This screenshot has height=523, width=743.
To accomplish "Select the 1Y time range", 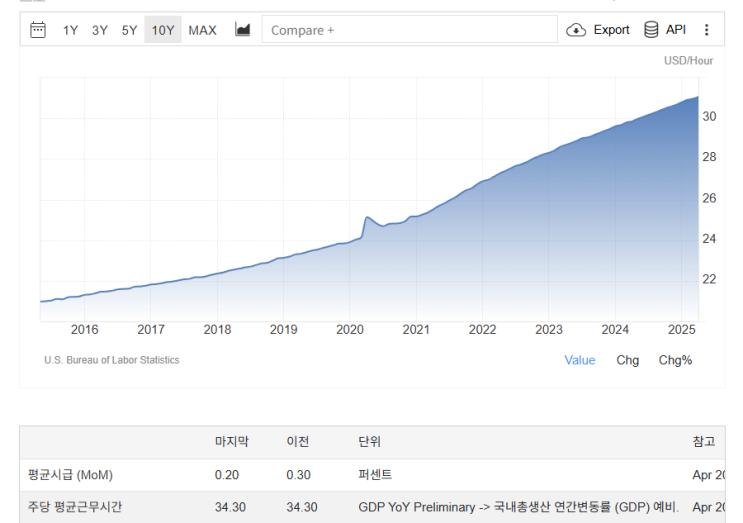I will coord(70,30).
